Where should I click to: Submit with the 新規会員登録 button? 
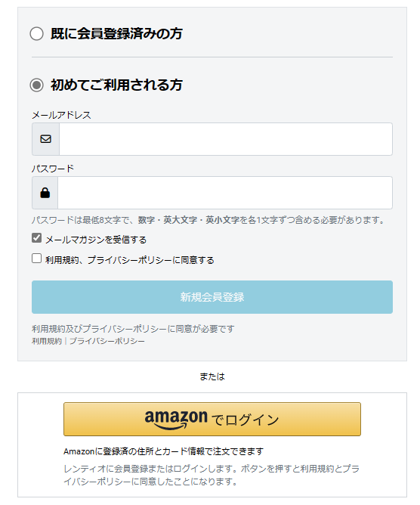(212, 297)
